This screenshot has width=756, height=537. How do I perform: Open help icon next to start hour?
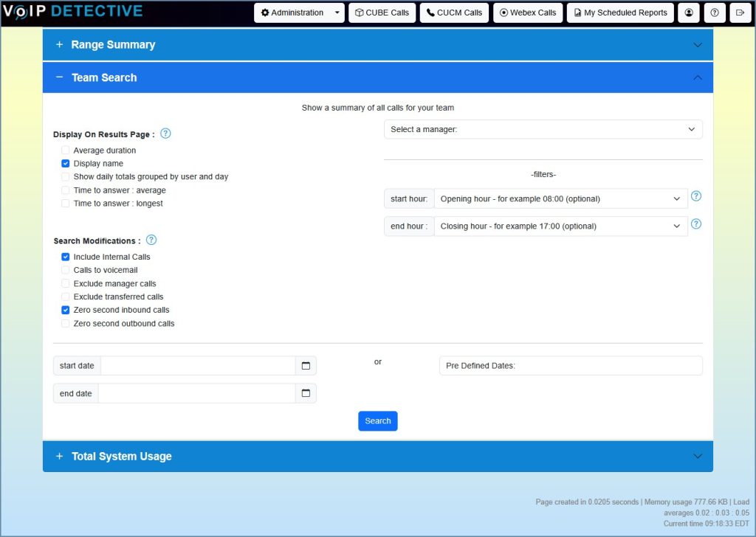696,196
